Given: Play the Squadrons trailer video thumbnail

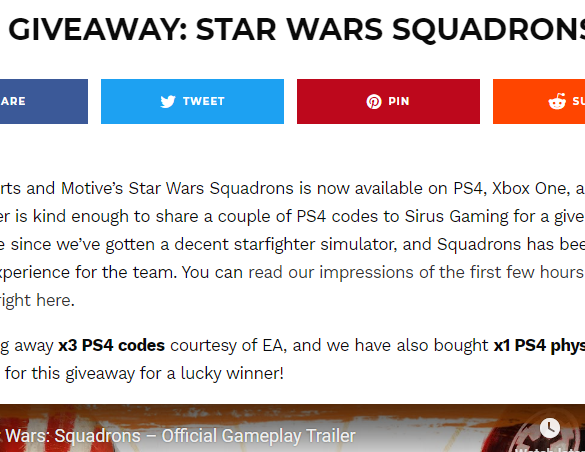Looking at the screenshot, I should pyautogui.click(x=292, y=428).
